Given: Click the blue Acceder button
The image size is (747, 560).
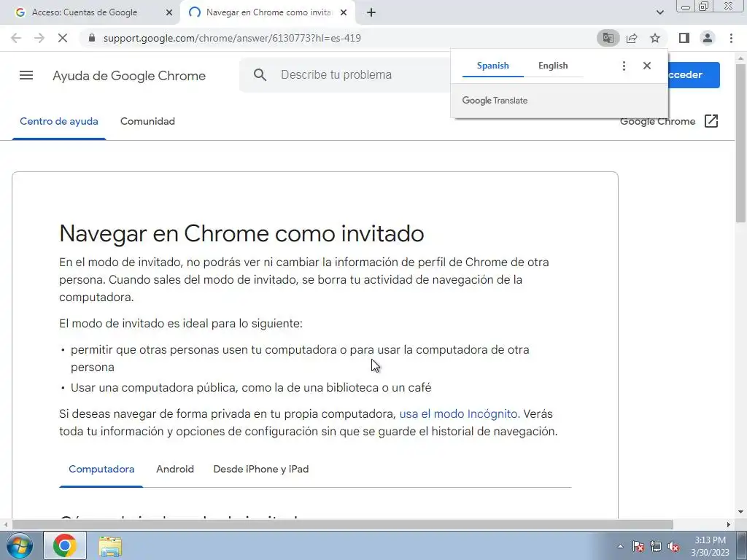Looking at the screenshot, I should point(694,75).
